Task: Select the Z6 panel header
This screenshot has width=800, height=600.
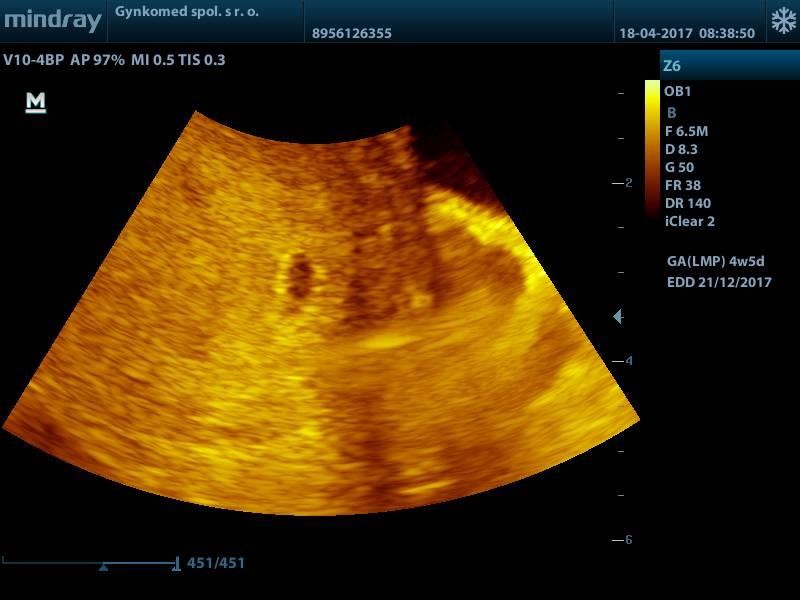Action: [672, 66]
